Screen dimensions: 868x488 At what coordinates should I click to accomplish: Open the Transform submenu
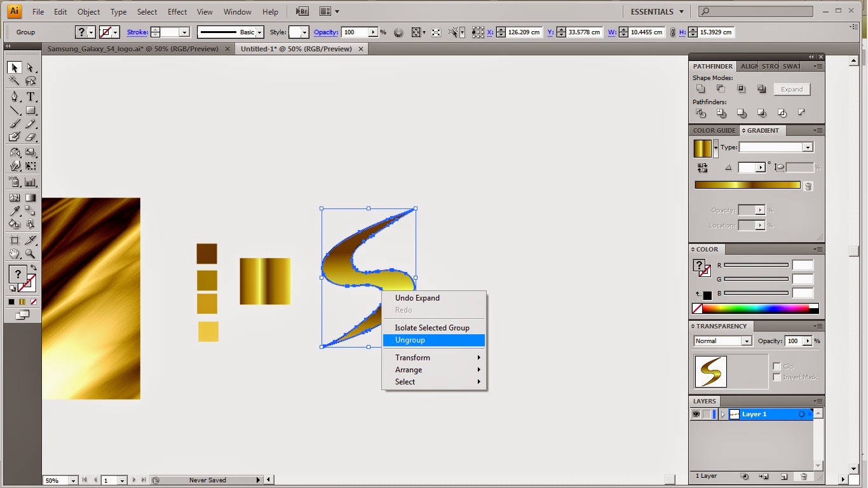coord(434,358)
